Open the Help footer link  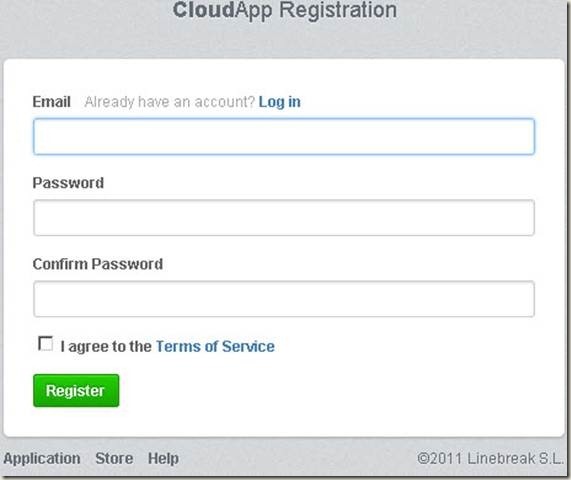pyautogui.click(x=163, y=459)
